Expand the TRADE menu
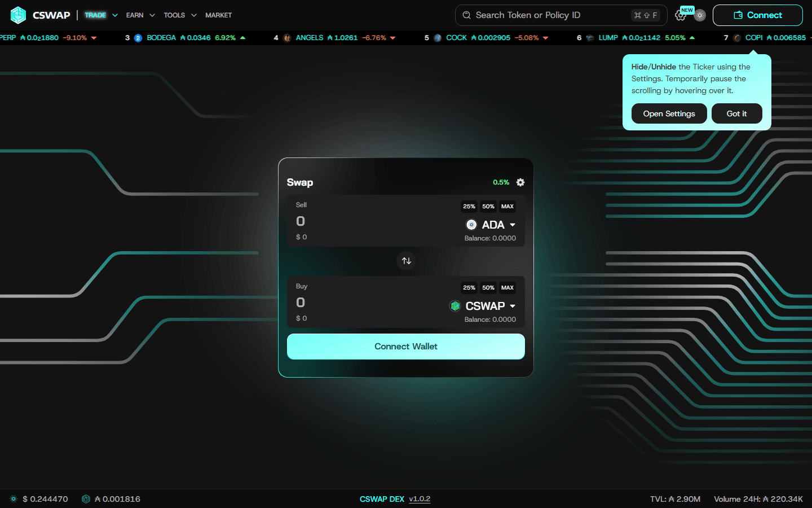The height and width of the screenshot is (508, 812). tap(101, 15)
